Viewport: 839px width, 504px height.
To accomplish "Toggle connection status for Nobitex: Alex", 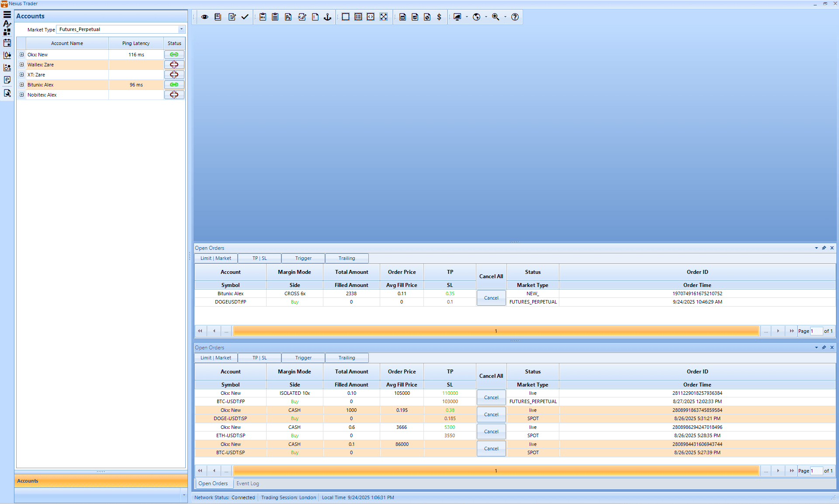I will [x=174, y=95].
